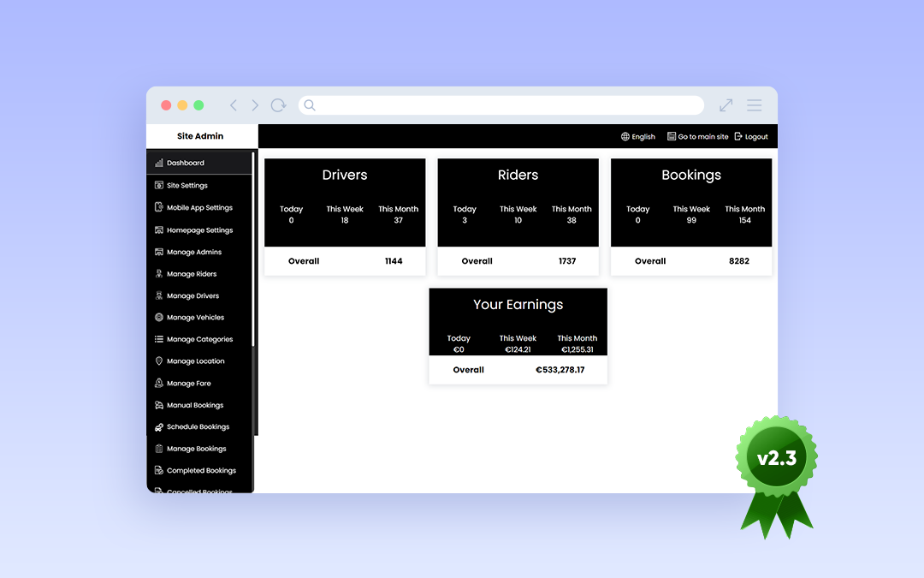Viewport: 924px width, 578px height.
Task: Click the Mobile App Settings icon
Action: click(159, 207)
